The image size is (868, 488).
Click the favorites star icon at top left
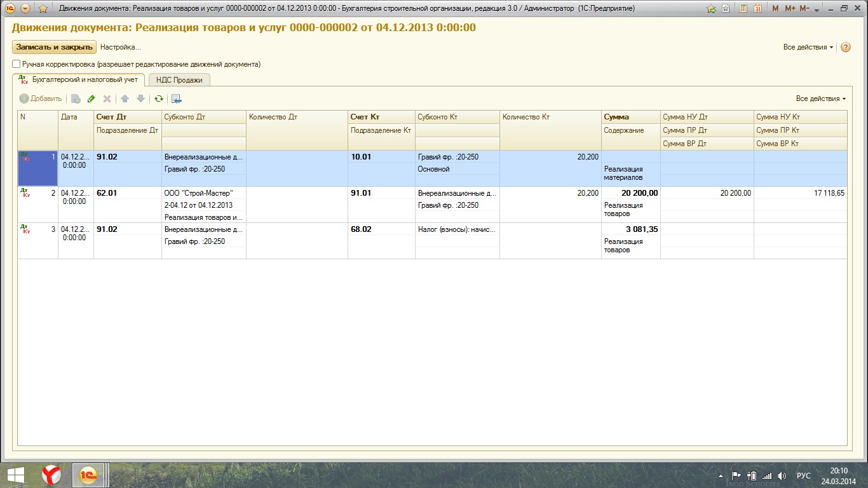(43, 9)
